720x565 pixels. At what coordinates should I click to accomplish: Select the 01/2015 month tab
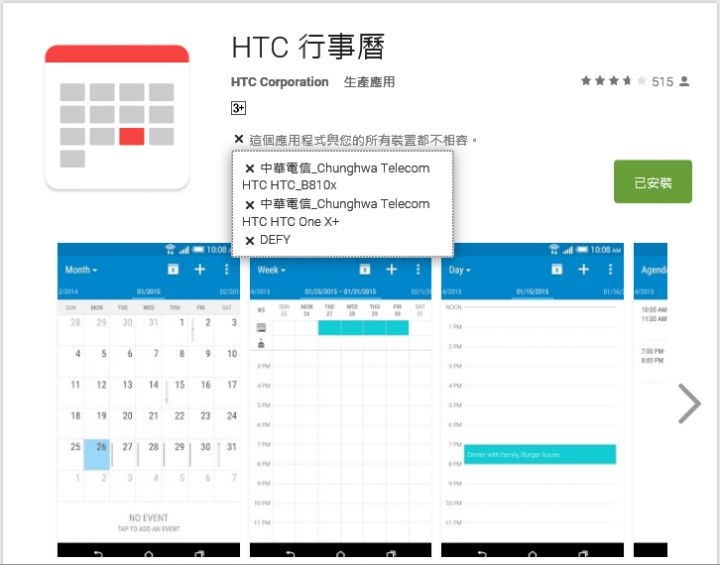(x=148, y=292)
